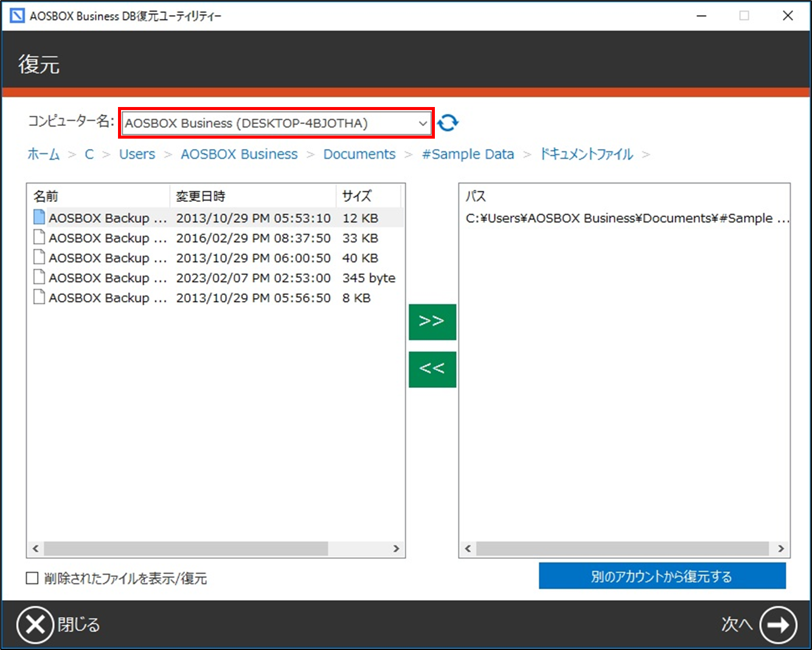The width and height of the screenshot is (812, 650).
Task: Open ドキュメントファイル breadcrumb
Action: click(587, 154)
